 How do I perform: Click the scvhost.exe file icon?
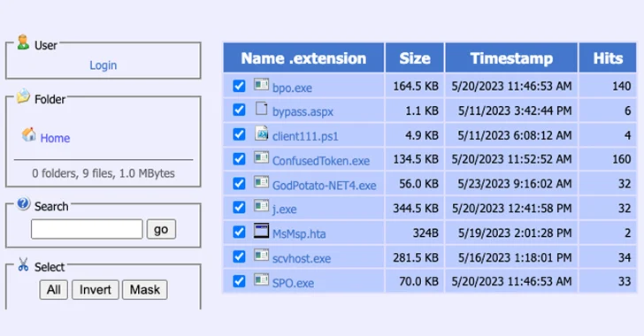[x=261, y=255]
